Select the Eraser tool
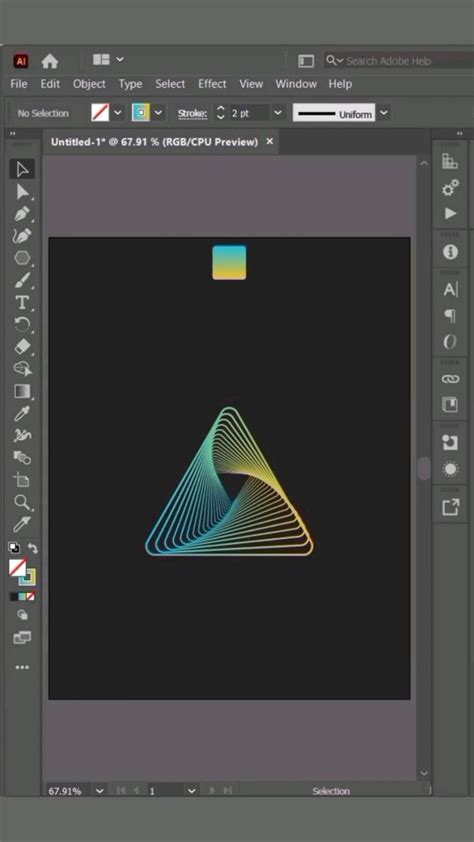Viewport: 474px width, 842px height. tap(22, 346)
